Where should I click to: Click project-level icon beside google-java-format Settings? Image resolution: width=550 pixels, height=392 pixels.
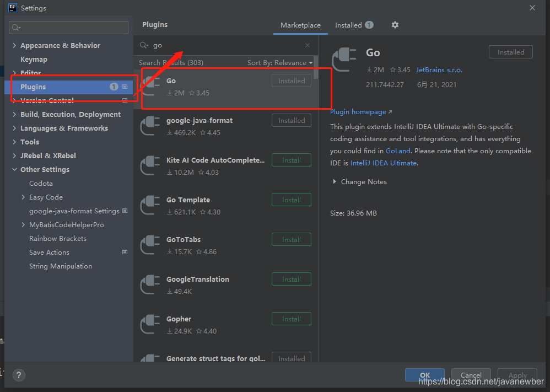125,211
